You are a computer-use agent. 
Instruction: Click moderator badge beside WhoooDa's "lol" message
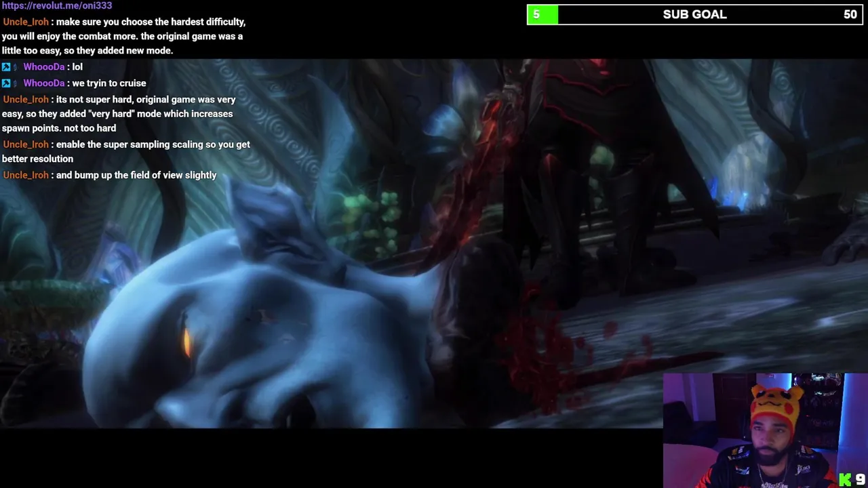tap(6, 67)
